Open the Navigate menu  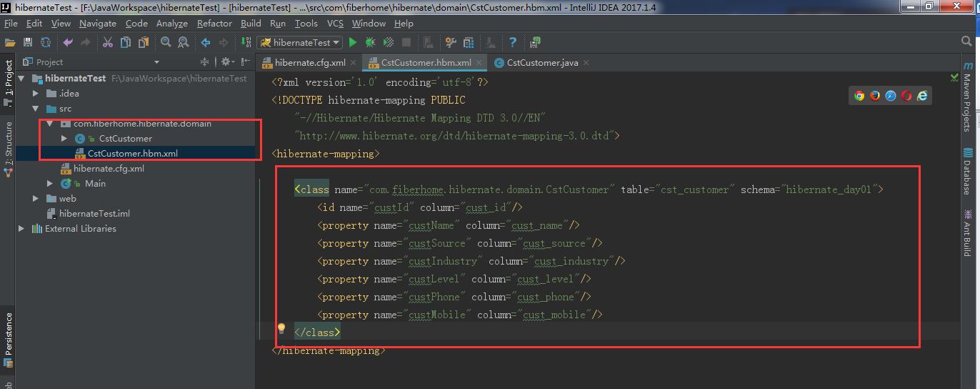click(98, 24)
